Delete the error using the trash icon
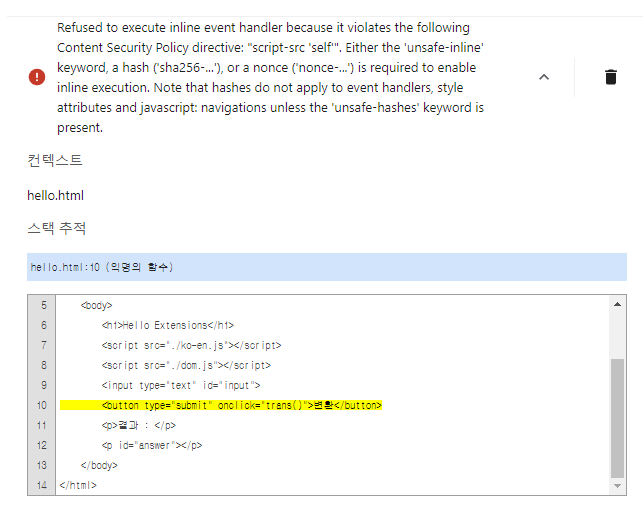The height and width of the screenshot is (510, 643). (611, 77)
